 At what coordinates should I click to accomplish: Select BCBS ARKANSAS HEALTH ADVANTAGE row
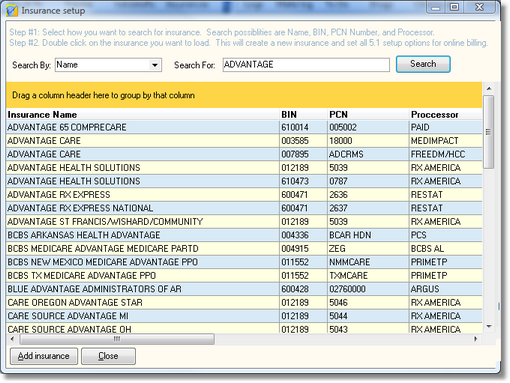click(x=244, y=235)
